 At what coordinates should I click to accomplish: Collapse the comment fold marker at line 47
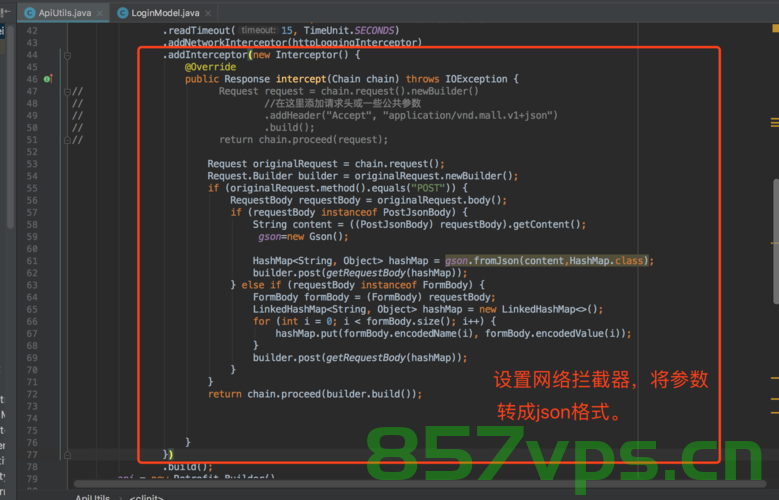tap(67, 91)
